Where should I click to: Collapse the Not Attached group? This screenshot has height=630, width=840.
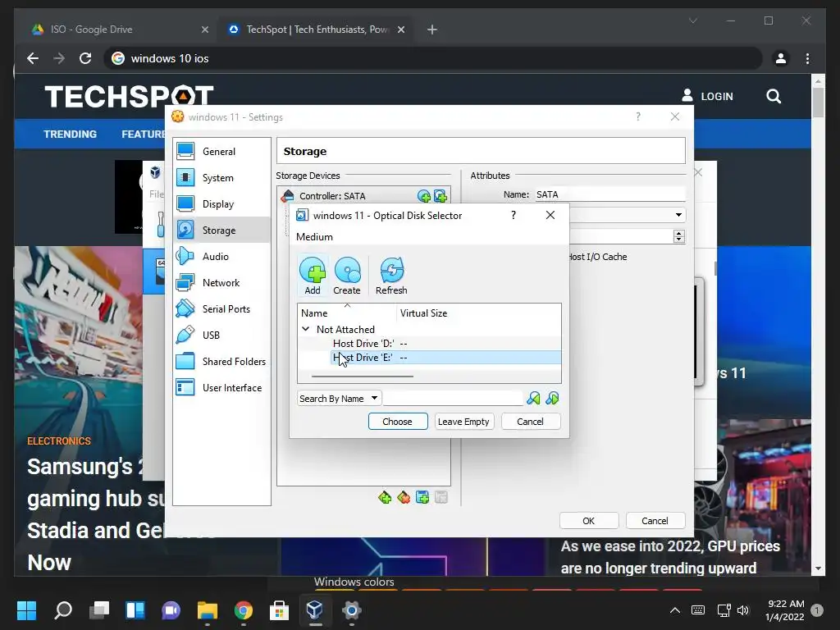[305, 329]
